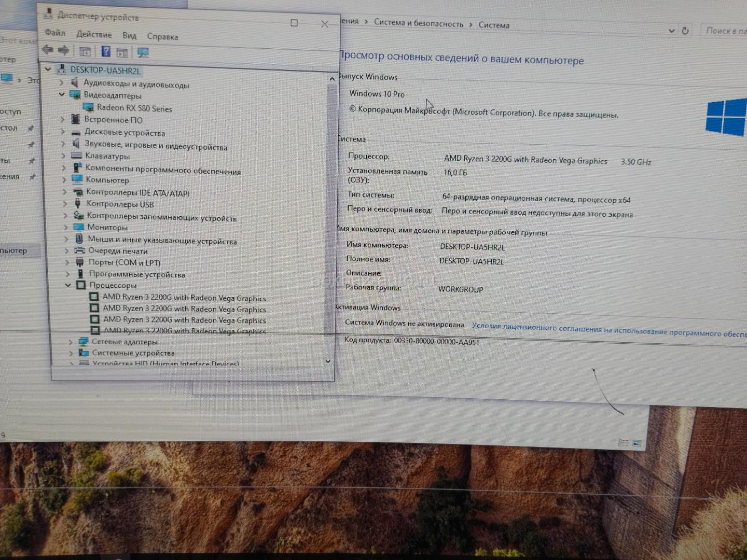Click the refresh icon in address bar
The image size is (747, 560).
[685, 31]
